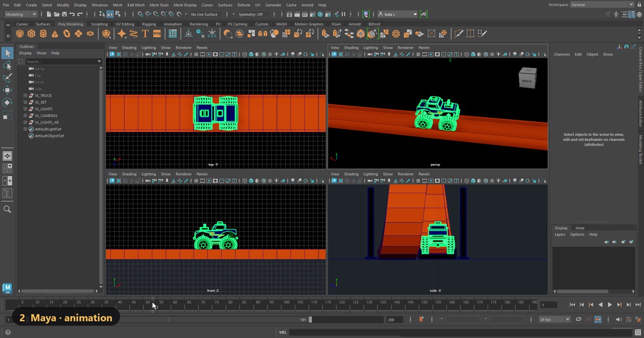Select the Lasso Select tool in toolbox
644x338 pixels.
coord(7,65)
